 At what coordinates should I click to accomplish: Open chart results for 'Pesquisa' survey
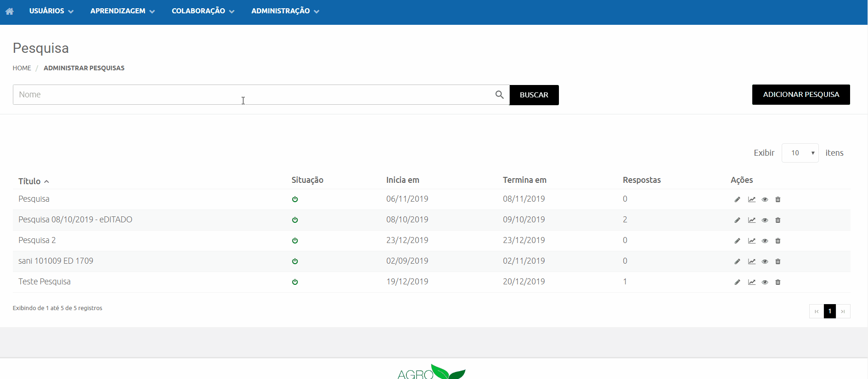point(751,199)
